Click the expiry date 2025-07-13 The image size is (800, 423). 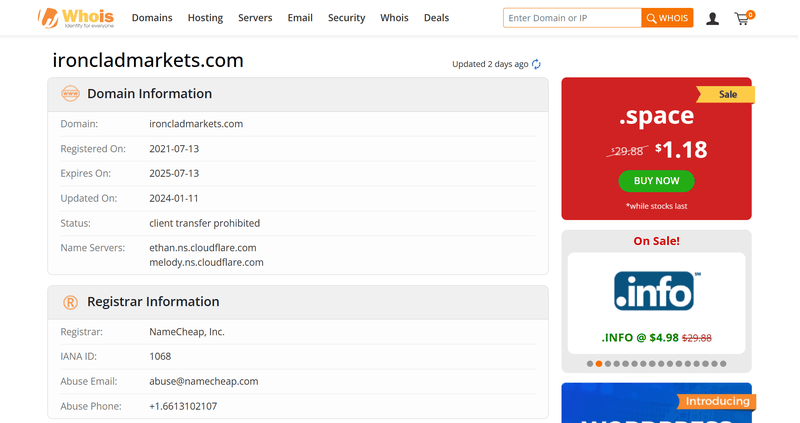tap(174, 173)
